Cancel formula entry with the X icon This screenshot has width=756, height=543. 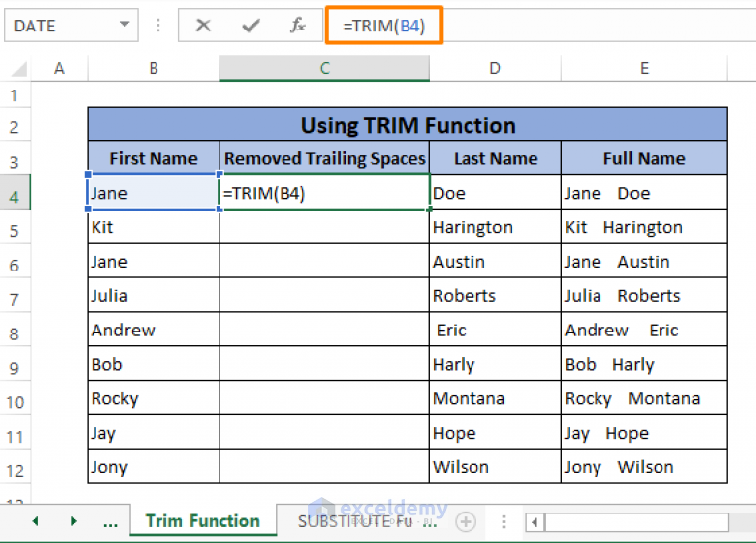(x=203, y=25)
